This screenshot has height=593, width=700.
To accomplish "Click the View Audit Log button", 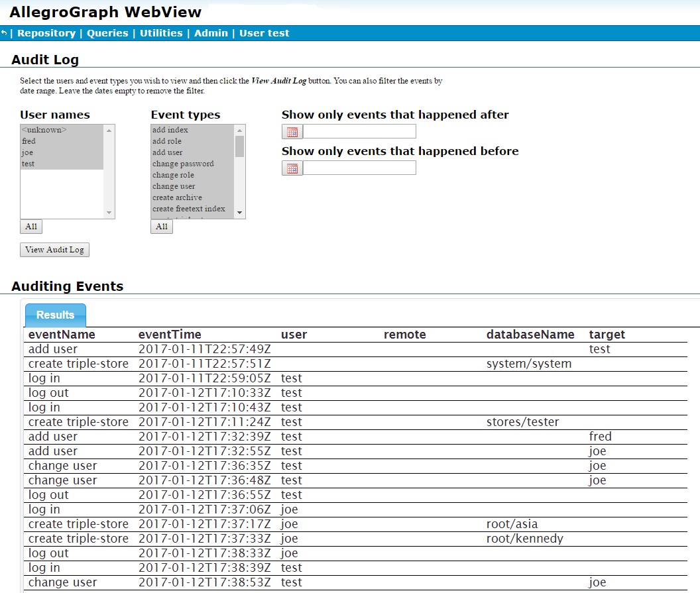I will [54, 250].
